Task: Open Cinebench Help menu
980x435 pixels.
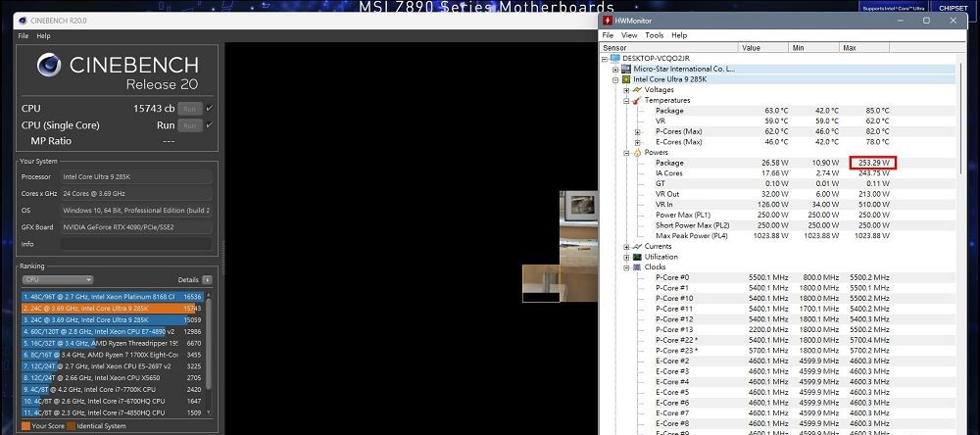Action: pos(43,36)
